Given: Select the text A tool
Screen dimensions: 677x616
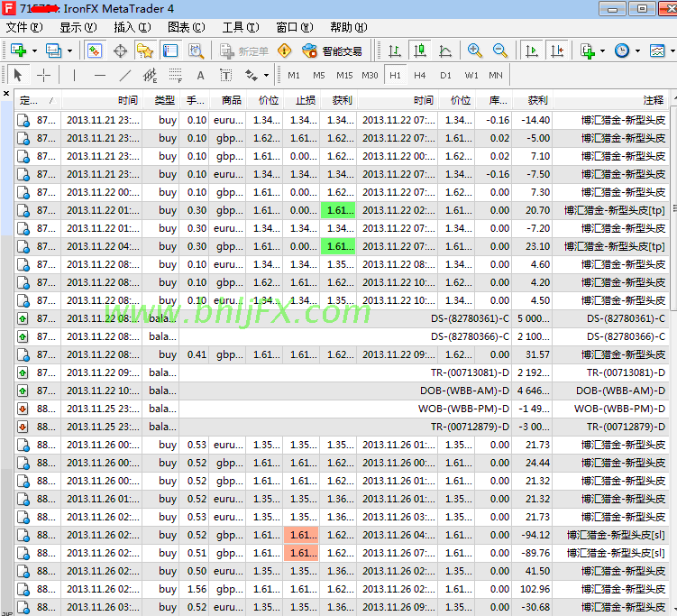Looking at the screenshot, I should (x=200, y=76).
